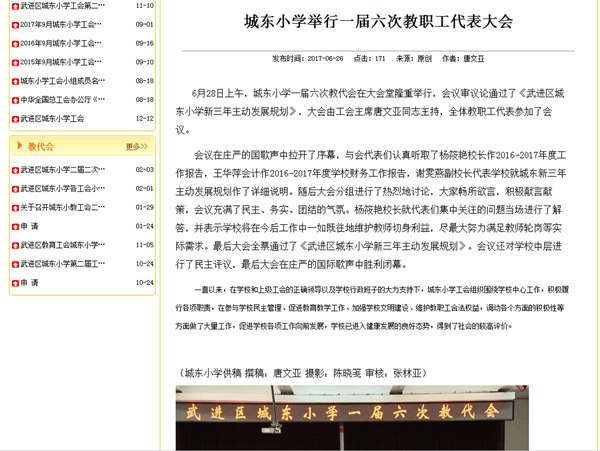Open article 武进区城东小学二届二次…
The image size is (600, 451).
tap(62, 169)
